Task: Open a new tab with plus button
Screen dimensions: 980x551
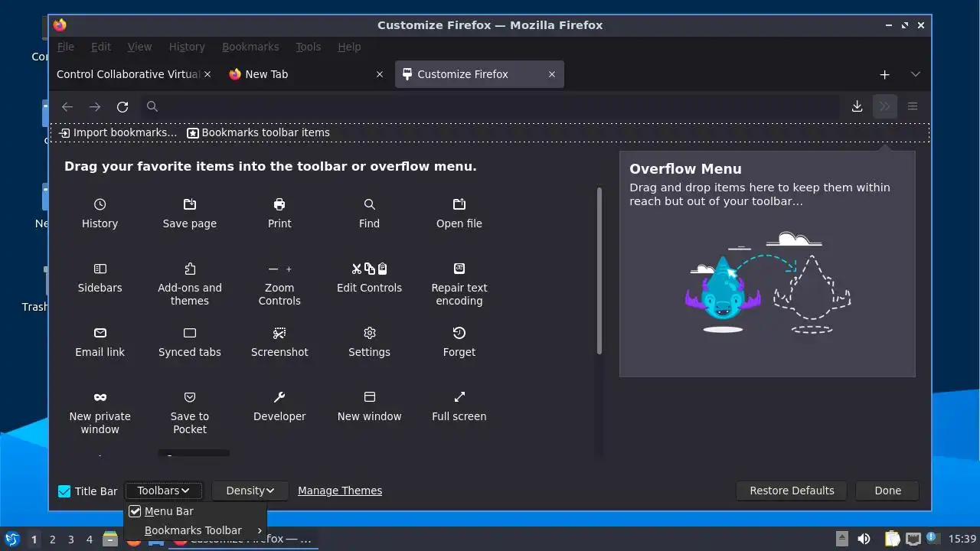Action: pyautogui.click(x=884, y=74)
